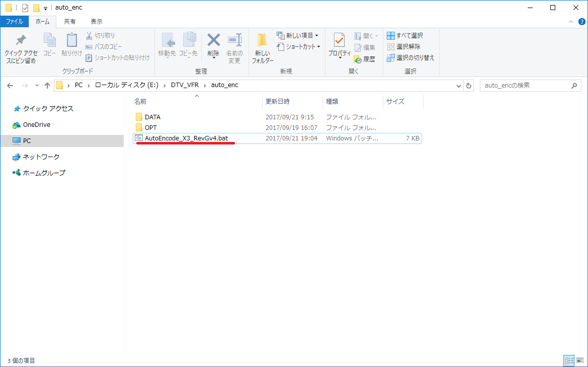Screen dimensions: 588x367
Task: Open the History (履歴) command
Action: tap(365, 59)
